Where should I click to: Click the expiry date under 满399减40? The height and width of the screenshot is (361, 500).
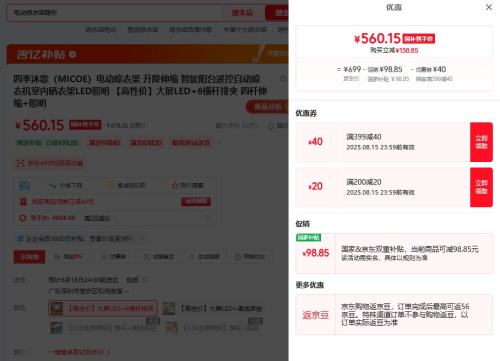(380, 147)
